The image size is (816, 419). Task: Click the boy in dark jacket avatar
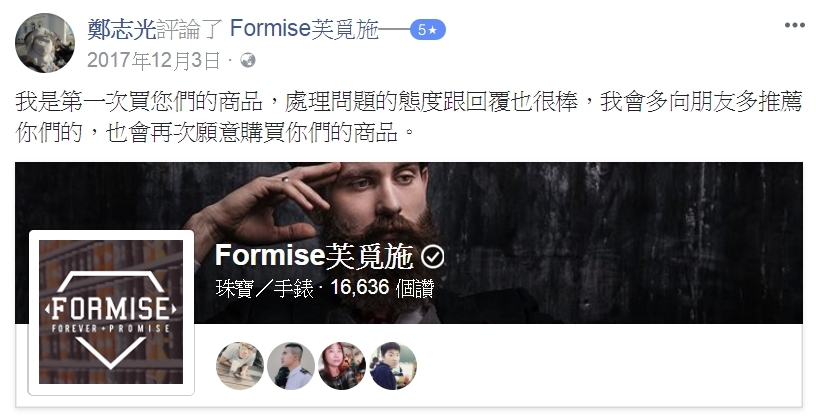(x=393, y=366)
